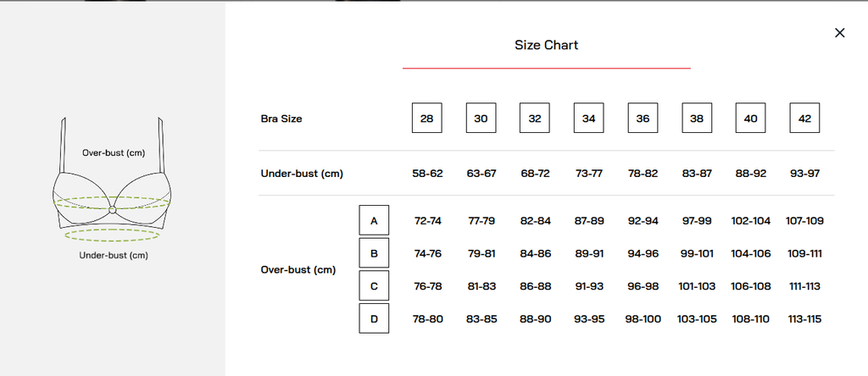Pick bra size 42 box
868x376 pixels.
804,118
